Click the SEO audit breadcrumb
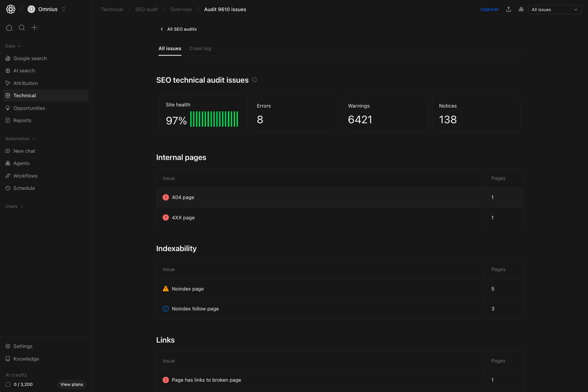Screen dimensions: 588x392 [x=146, y=9]
